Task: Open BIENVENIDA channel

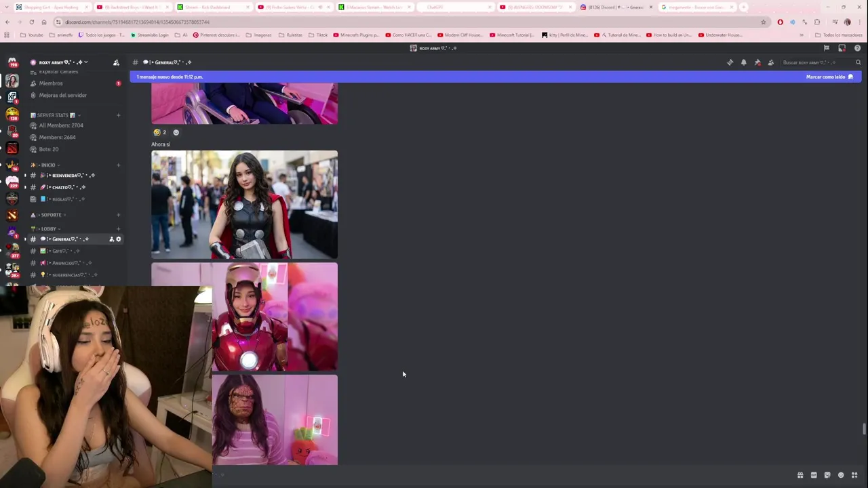Action: pos(75,176)
